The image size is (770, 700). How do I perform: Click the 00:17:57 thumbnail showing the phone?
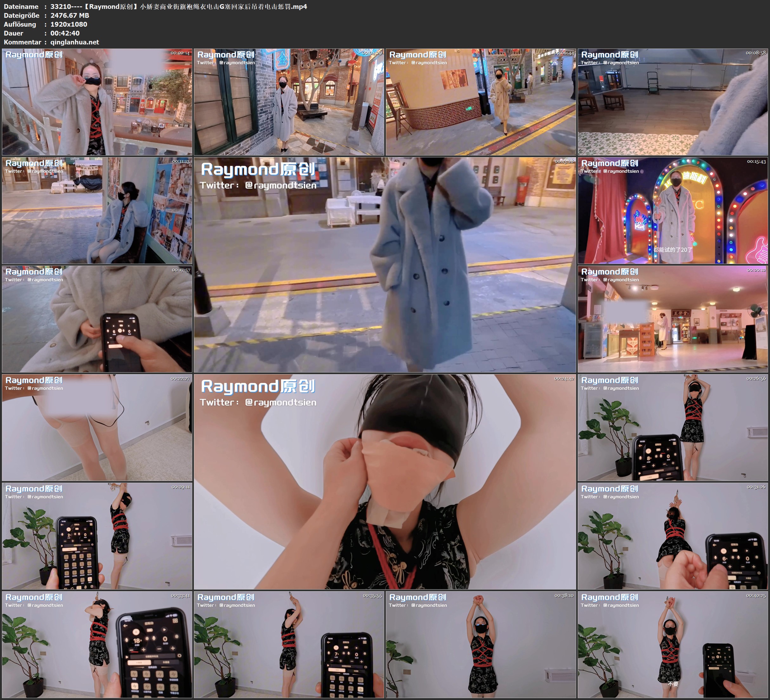(97, 319)
